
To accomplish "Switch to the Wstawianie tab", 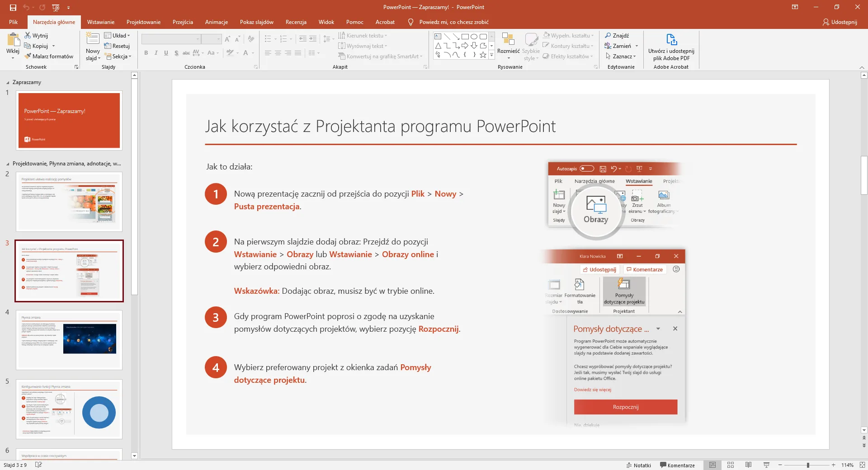I will [101, 22].
